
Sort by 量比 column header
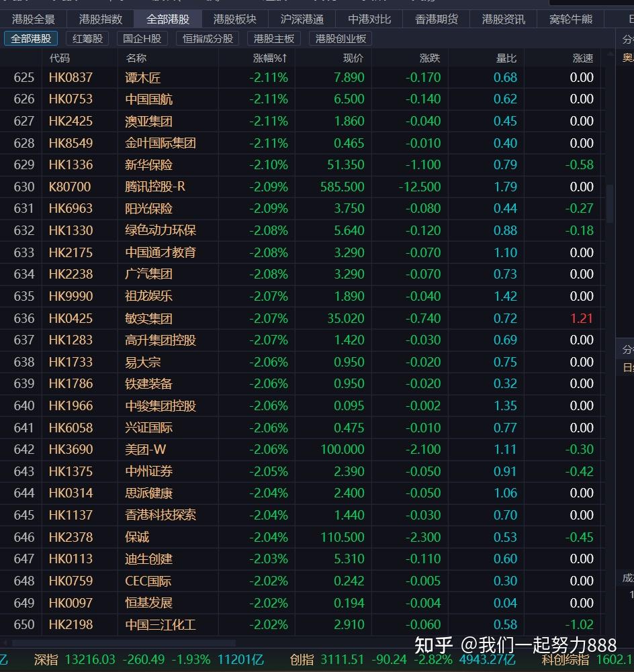[x=506, y=58]
